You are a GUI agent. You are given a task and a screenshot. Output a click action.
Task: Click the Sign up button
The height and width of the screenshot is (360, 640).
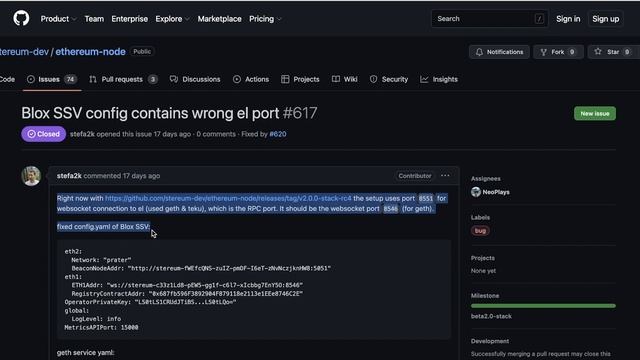[x=605, y=19]
